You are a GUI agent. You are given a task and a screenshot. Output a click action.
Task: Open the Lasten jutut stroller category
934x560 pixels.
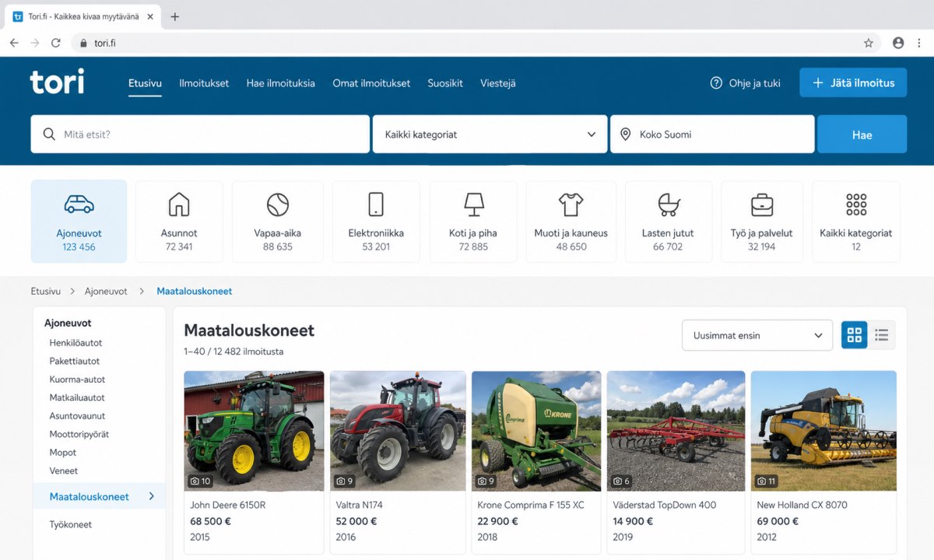pyautogui.click(x=668, y=222)
